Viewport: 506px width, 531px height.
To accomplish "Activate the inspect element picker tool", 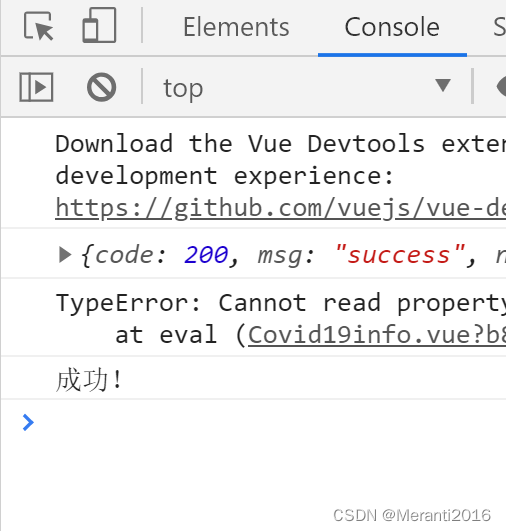I will (x=38, y=26).
